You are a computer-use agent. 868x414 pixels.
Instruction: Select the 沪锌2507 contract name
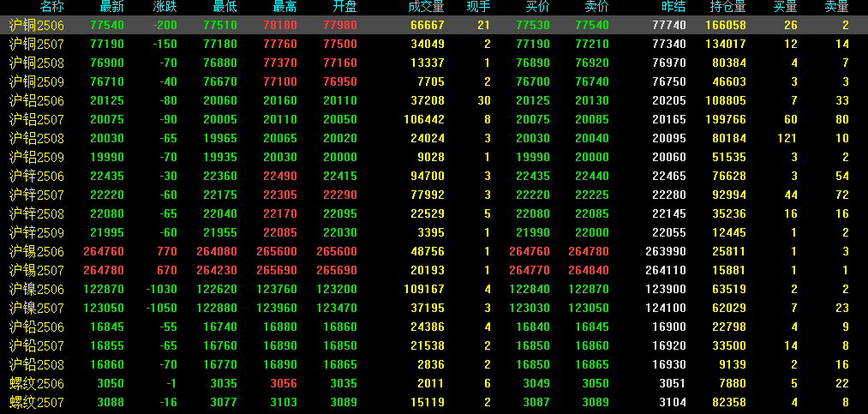(x=37, y=195)
